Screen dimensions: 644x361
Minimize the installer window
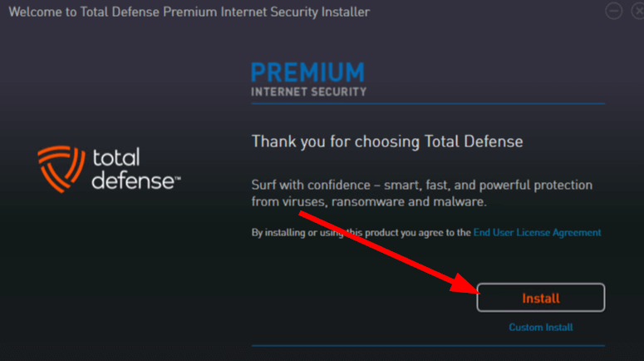pos(613,11)
